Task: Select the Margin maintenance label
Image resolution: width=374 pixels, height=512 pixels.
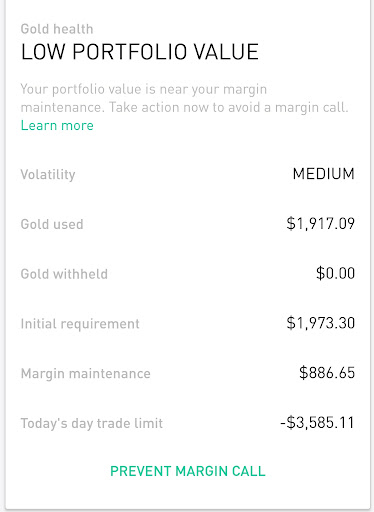Action: click(x=86, y=374)
